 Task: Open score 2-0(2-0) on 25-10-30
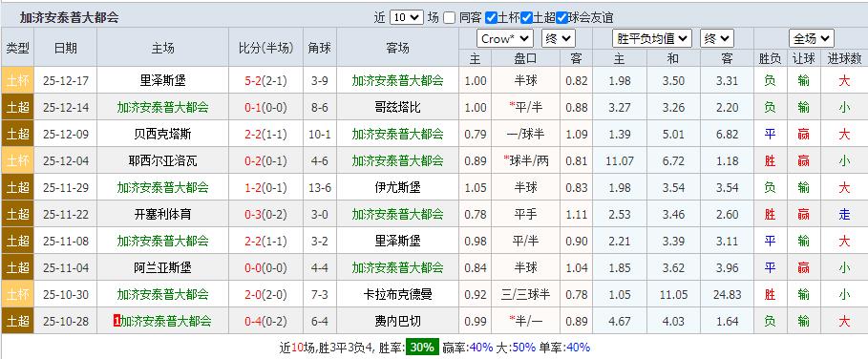(x=265, y=294)
